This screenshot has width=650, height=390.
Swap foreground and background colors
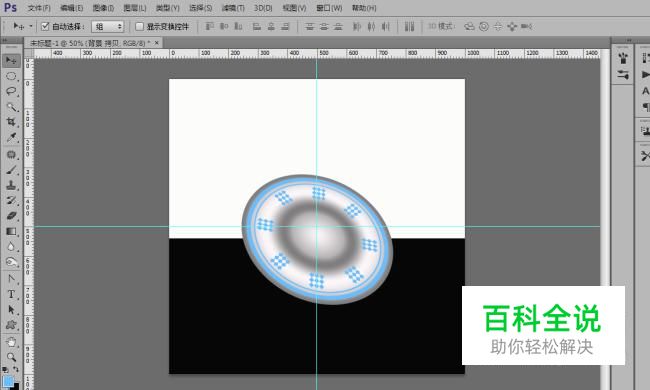coord(16,369)
